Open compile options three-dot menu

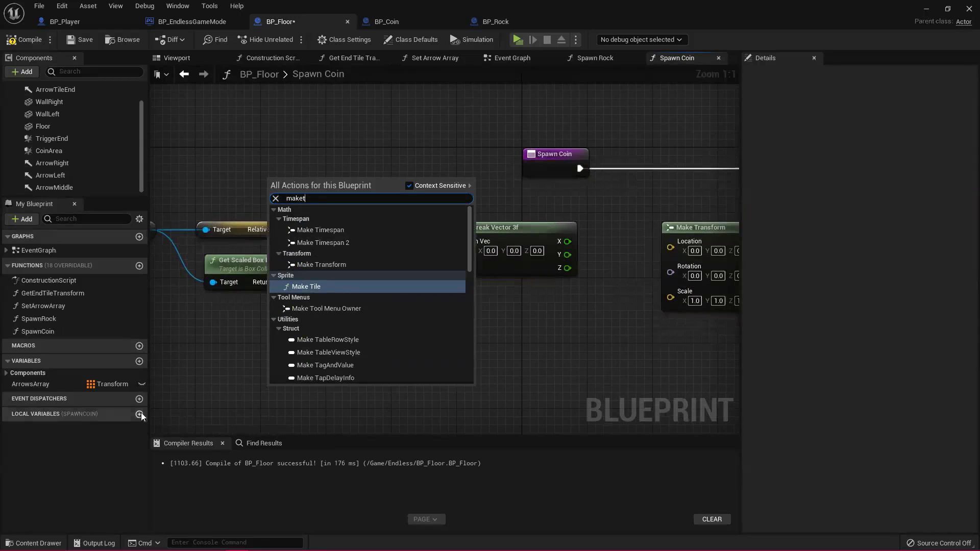[50, 40]
